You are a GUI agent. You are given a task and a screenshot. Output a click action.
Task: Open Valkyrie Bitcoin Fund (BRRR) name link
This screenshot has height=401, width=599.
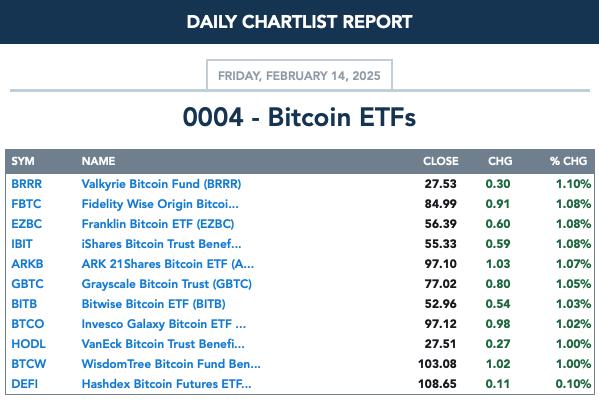tap(161, 184)
